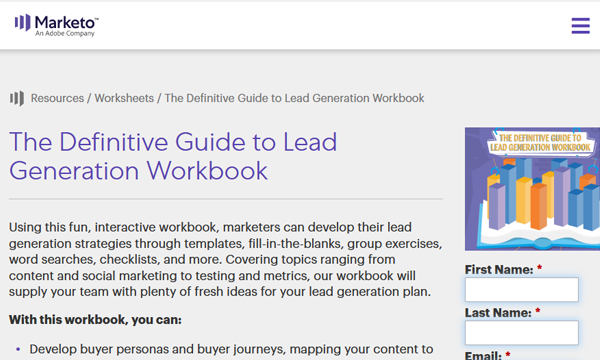Image resolution: width=600 pixels, height=360 pixels.
Task: Click the 'Last Name:' label
Action: pyautogui.click(x=498, y=313)
